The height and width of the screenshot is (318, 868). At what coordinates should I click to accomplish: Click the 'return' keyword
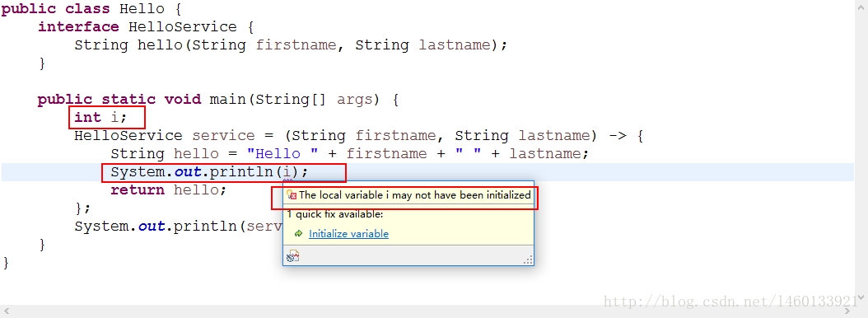point(138,190)
